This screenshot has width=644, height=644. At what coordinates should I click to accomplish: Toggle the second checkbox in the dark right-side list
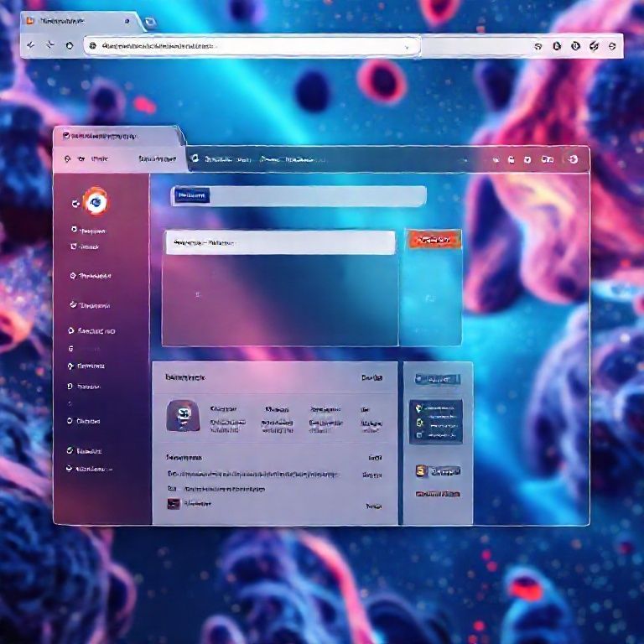tap(419, 422)
